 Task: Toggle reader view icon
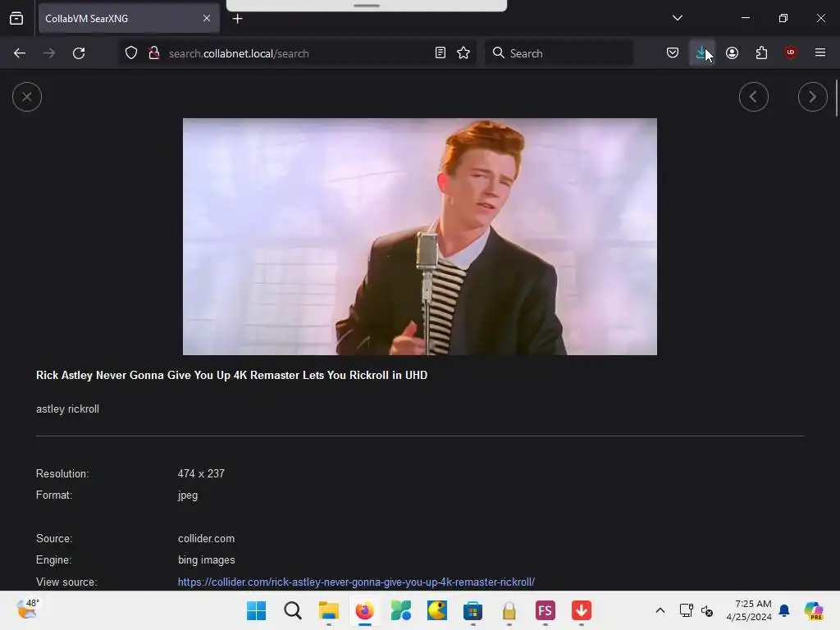click(x=441, y=53)
